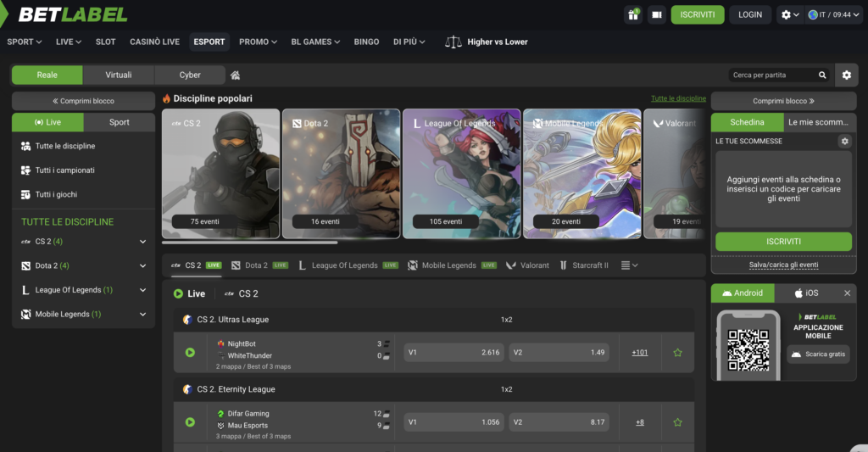Open bet slip settings gear

pos(845,142)
